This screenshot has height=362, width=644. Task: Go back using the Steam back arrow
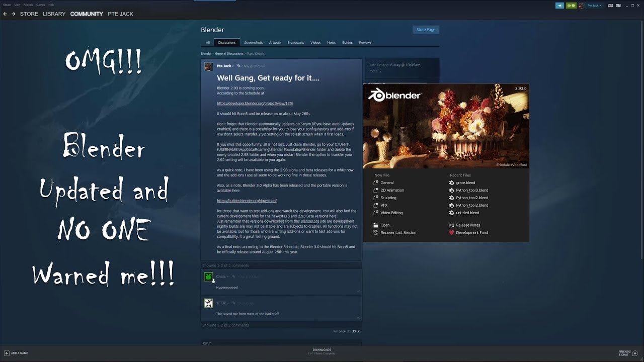coord(5,14)
